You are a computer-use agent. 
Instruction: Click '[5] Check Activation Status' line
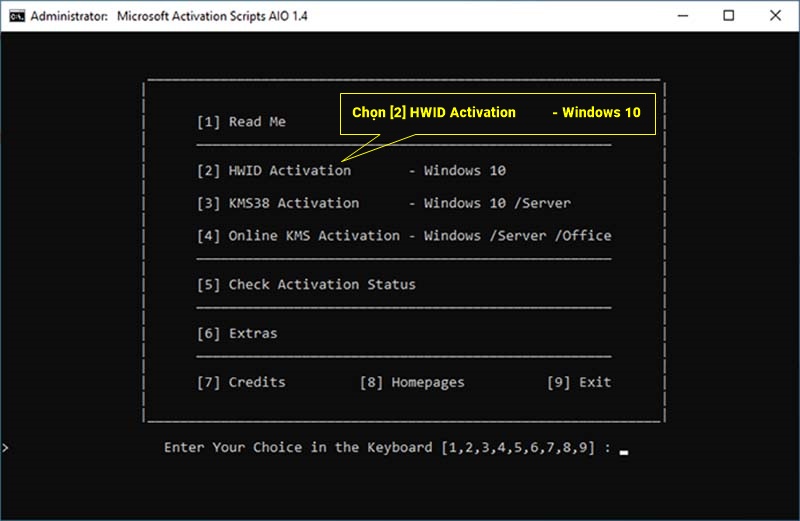pyautogui.click(x=306, y=285)
